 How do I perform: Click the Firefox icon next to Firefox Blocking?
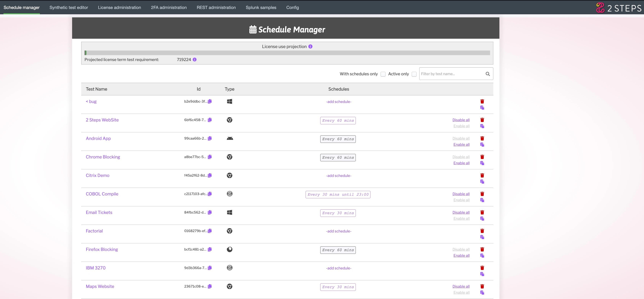pos(229,249)
